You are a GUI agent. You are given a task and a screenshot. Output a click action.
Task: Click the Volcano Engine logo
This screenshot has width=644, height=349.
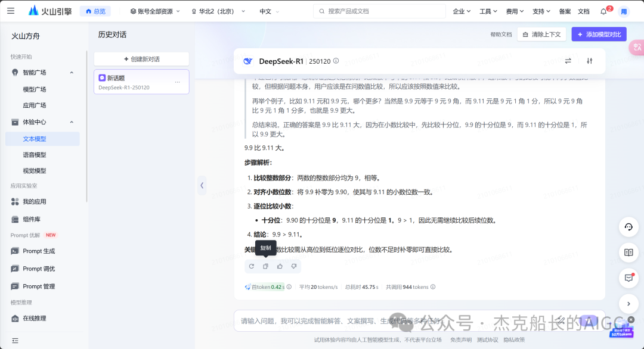[50, 11]
